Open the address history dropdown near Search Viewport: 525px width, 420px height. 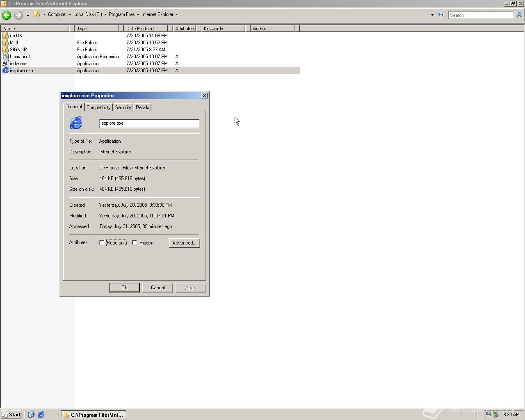(x=432, y=15)
